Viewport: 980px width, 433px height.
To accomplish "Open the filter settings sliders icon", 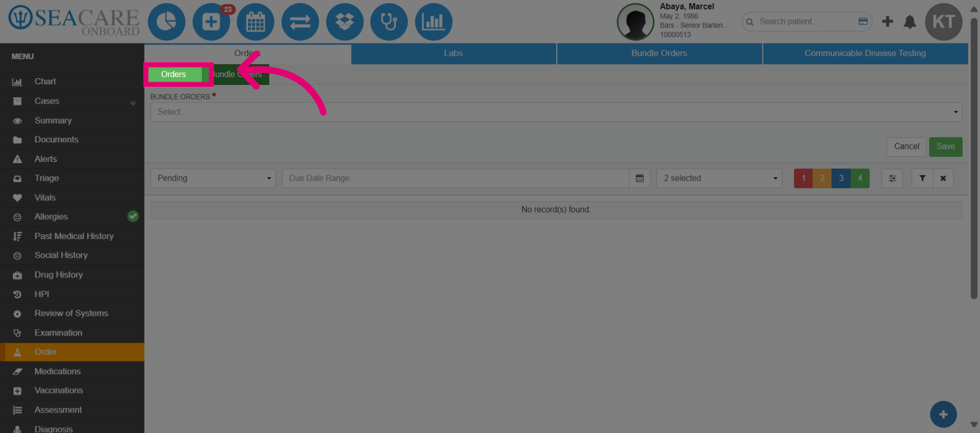I will click(892, 178).
